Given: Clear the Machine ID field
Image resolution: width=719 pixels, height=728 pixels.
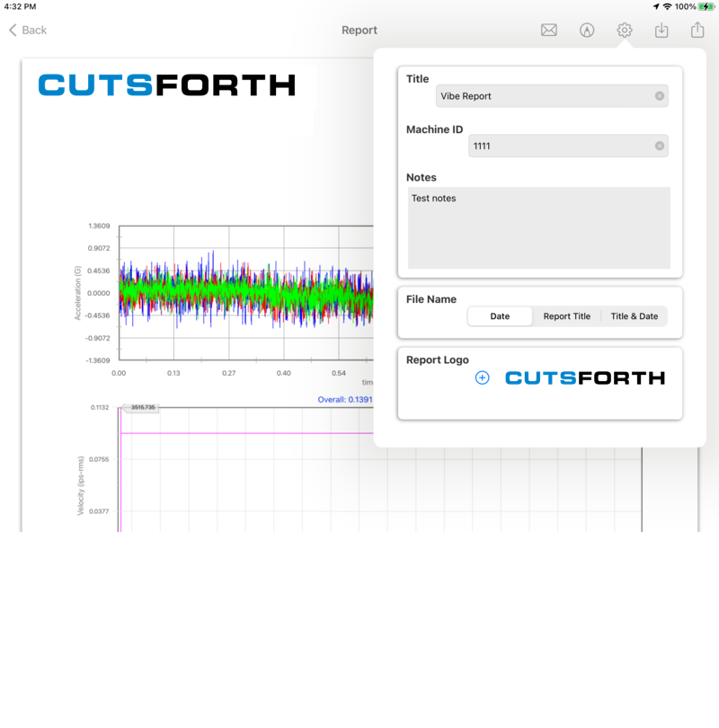Looking at the screenshot, I should pos(659,146).
